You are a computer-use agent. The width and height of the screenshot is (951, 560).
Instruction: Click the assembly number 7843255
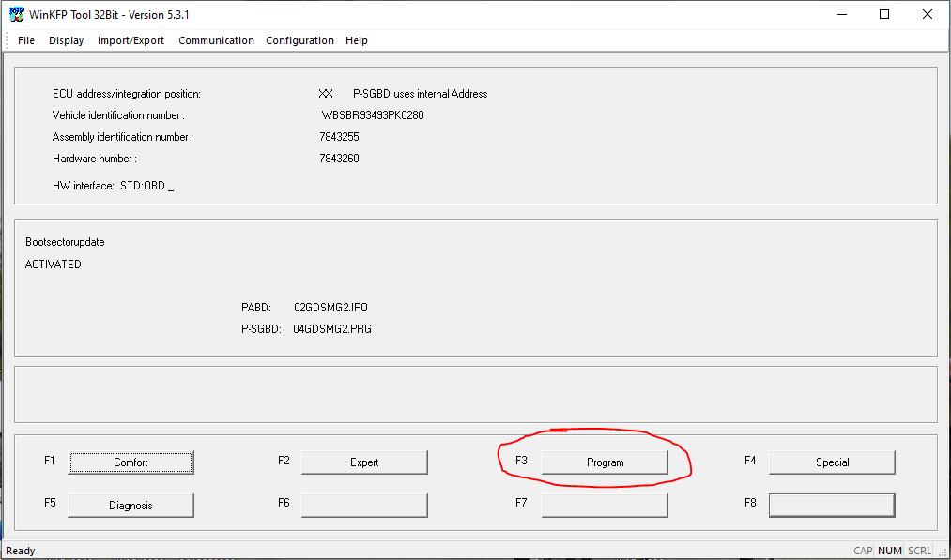339,137
